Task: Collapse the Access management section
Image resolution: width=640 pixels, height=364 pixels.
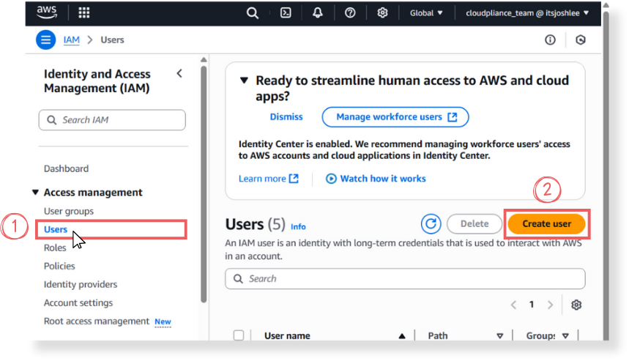Action: (x=35, y=192)
